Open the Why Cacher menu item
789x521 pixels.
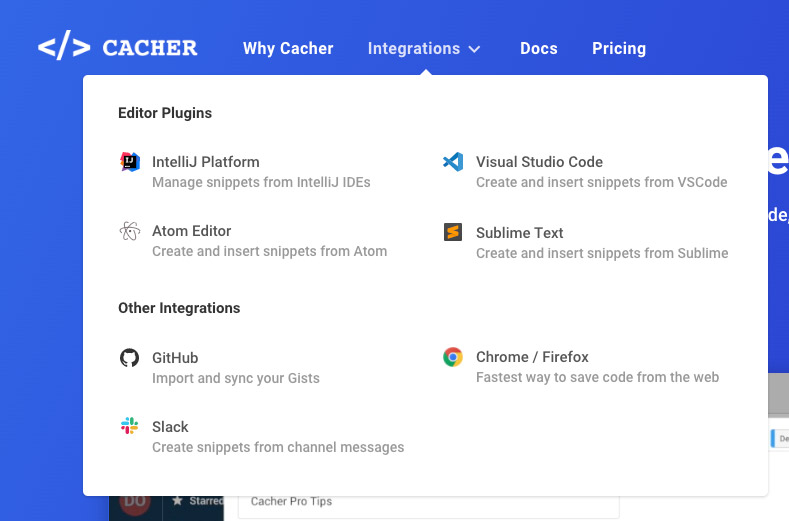coord(288,48)
